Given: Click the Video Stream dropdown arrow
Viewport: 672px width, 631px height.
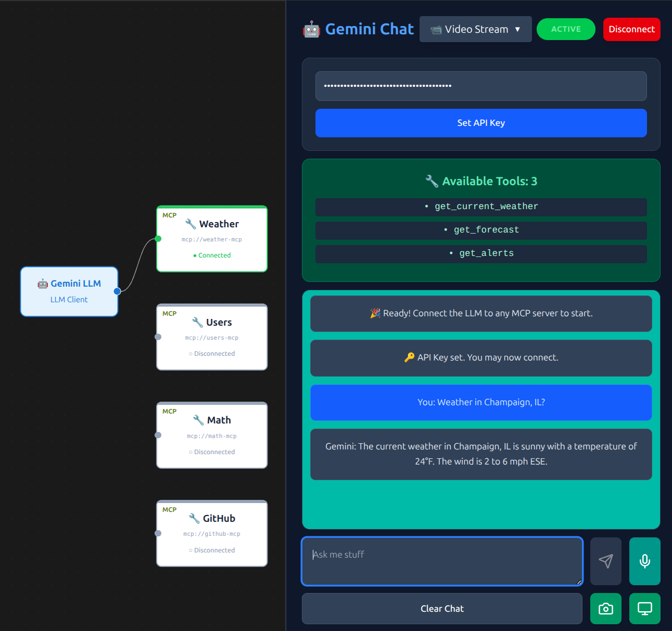Looking at the screenshot, I should [x=517, y=29].
